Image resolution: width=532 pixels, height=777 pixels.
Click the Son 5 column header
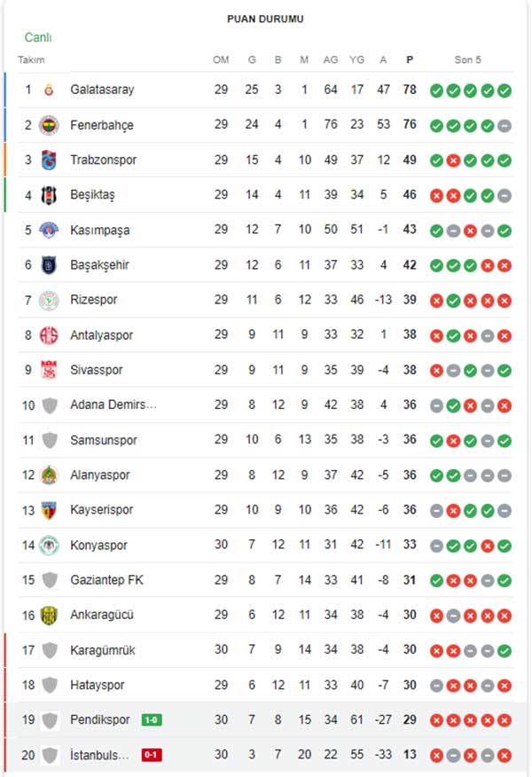[467, 60]
